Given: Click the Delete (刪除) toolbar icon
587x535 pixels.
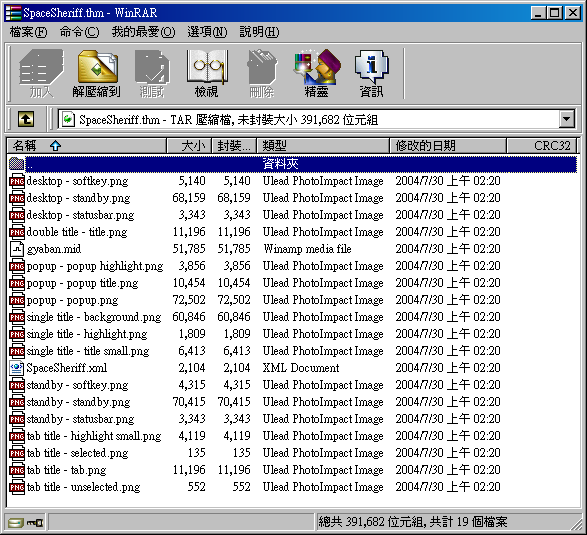Looking at the screenshot, I should tap(262, 73).
